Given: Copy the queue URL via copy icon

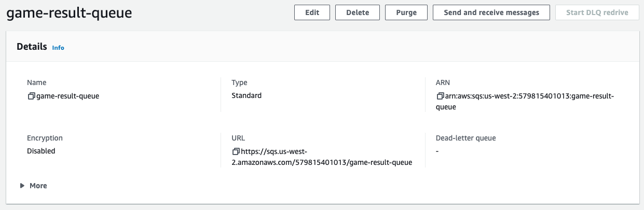Looking at the screenshot, I should coord(236,151).
